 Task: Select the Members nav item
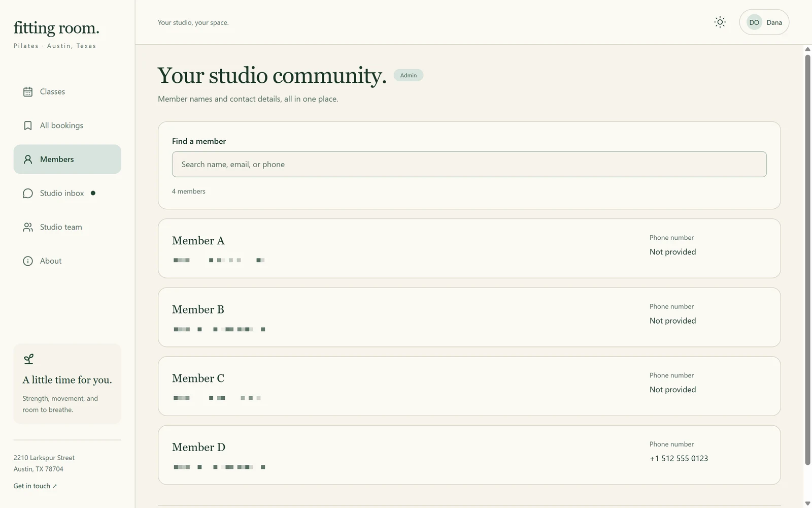(67, 160)
